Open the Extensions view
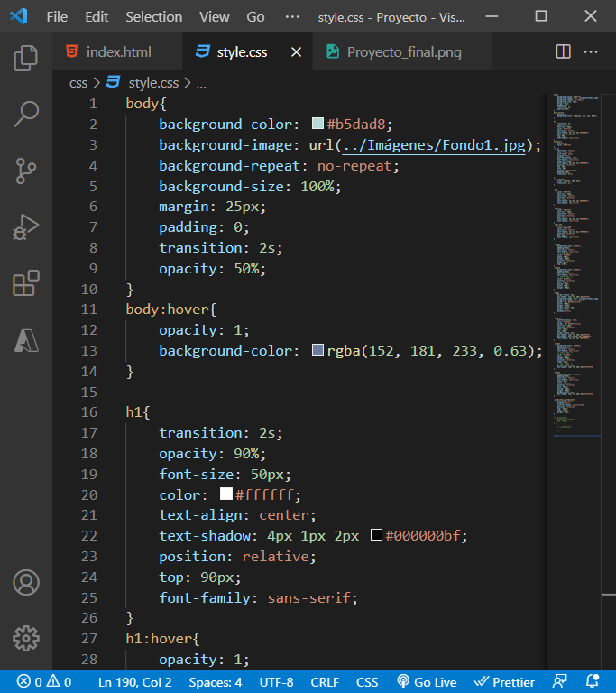616x693 pixels. pos(25,283)
